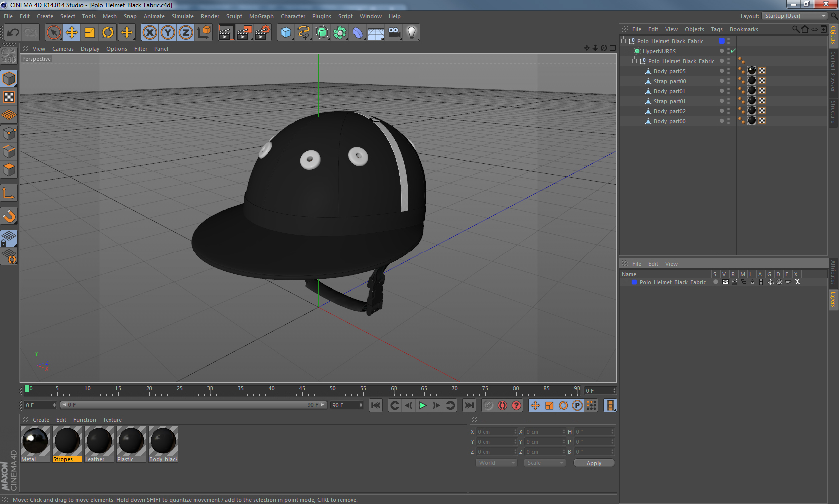
Task: Open the spline pen tools
Action: tap(304, 33)
